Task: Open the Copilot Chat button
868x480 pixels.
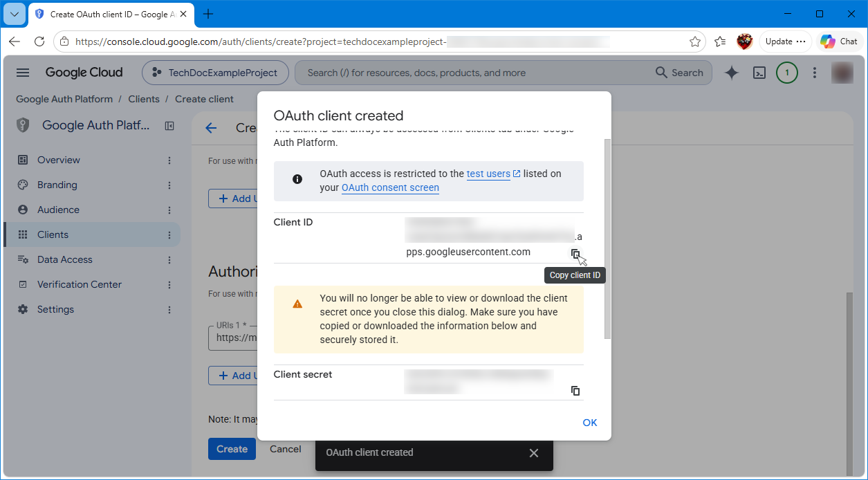Action: pos(840,41)
